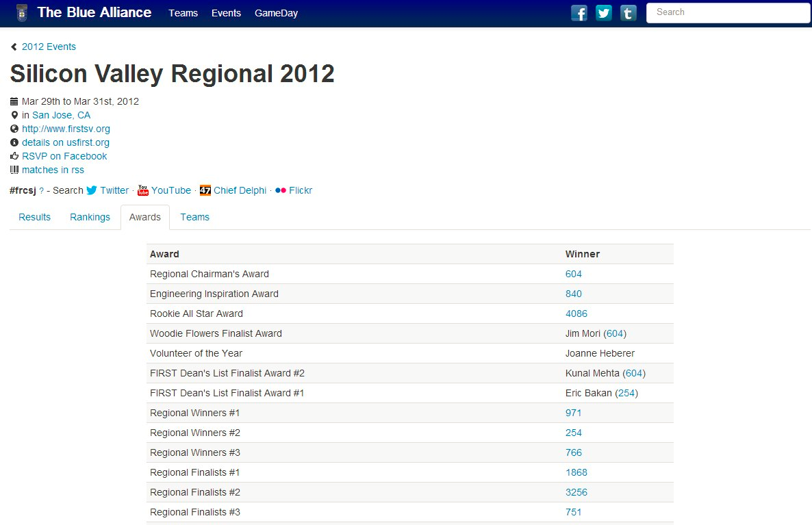The image size is (812, 525).
Task: Open the Teams tab
Action: coord(195,217)
